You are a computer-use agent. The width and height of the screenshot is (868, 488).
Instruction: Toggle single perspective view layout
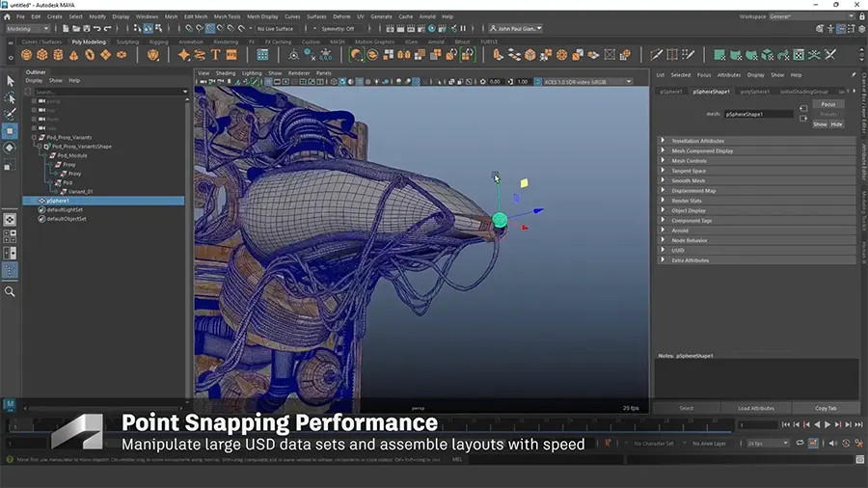pos(10,220)
